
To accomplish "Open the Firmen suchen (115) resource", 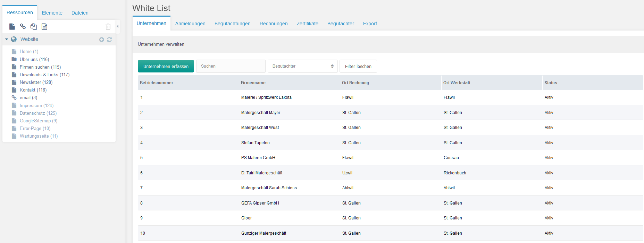I will click(40, 67).
